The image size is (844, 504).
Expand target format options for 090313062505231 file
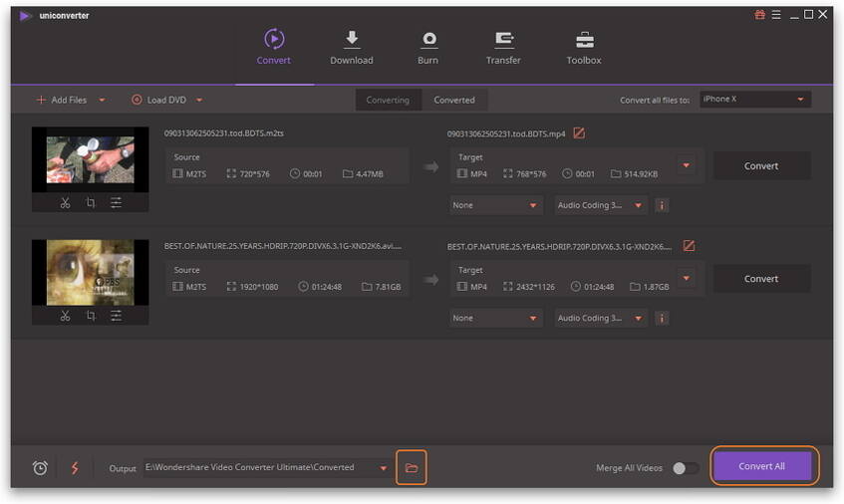(x=687, y=165)
